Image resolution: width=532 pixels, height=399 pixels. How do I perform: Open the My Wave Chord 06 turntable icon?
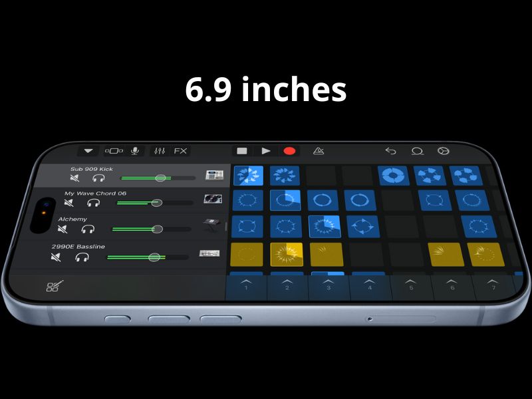[x=213, y=199]
